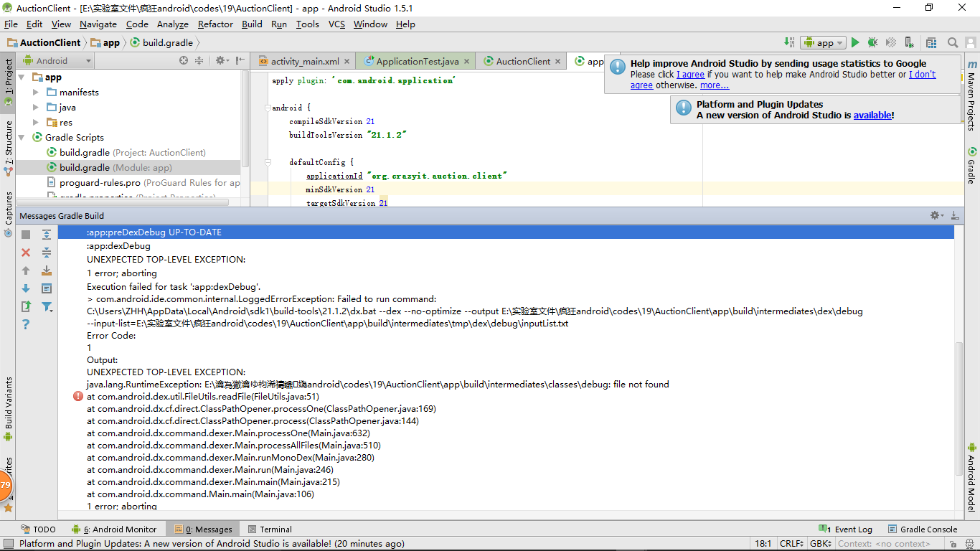Collapse all in Project panel toolbar
Screen dimensions: 980x551
pos(199,61)
